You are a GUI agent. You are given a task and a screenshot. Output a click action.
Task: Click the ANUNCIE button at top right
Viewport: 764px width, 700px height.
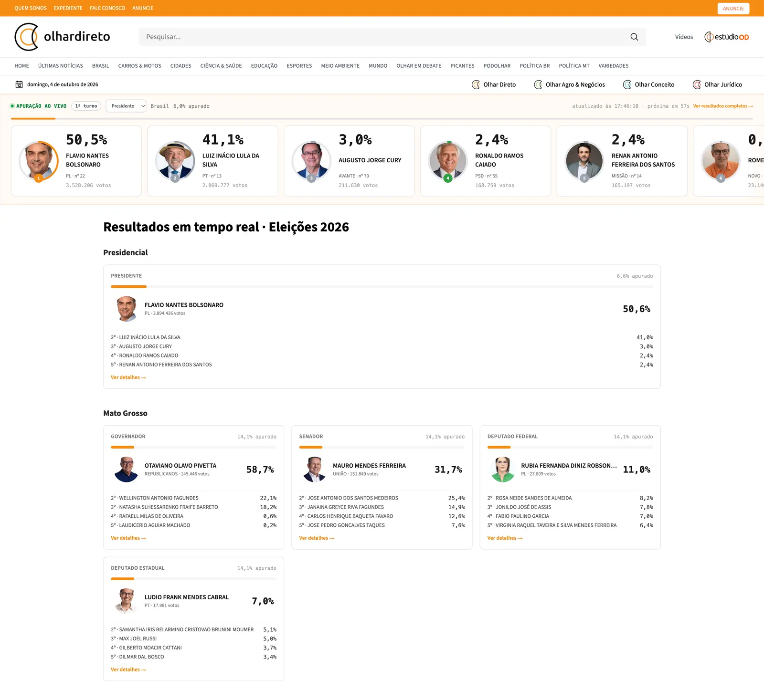(x=733, y=9)
